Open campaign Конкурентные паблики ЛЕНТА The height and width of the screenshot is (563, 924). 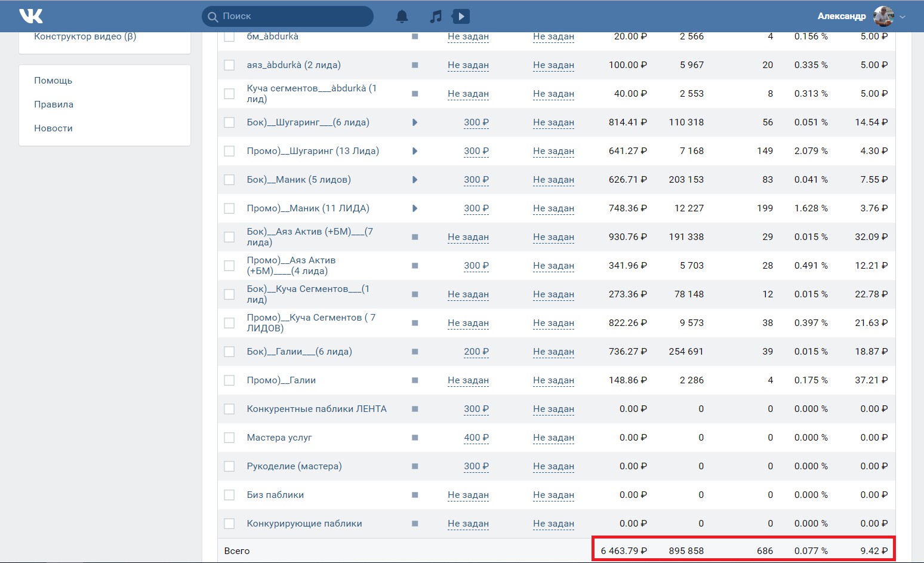pos(317,409)
